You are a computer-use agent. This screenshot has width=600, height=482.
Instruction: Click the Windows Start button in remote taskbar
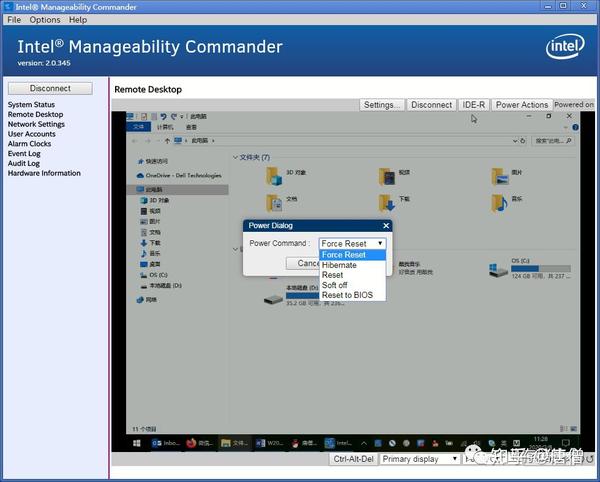pos(137,443)
